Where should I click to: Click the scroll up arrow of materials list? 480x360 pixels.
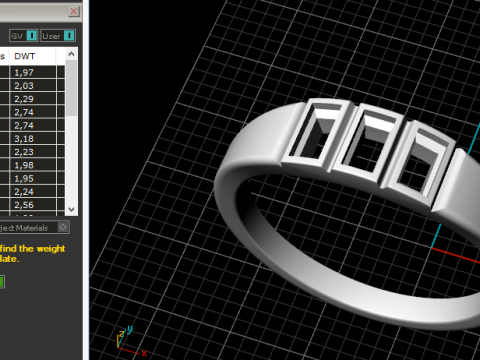(71, 54)
